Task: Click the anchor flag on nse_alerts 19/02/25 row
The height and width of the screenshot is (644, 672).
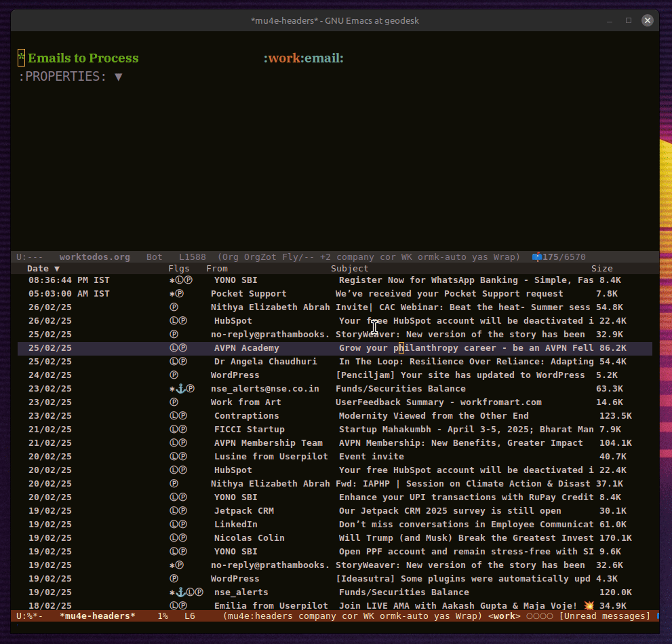Action: tap(181, 592)
